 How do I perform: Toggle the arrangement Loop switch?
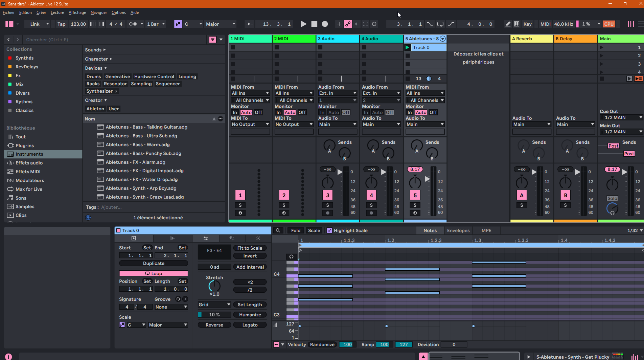point(440,24)
